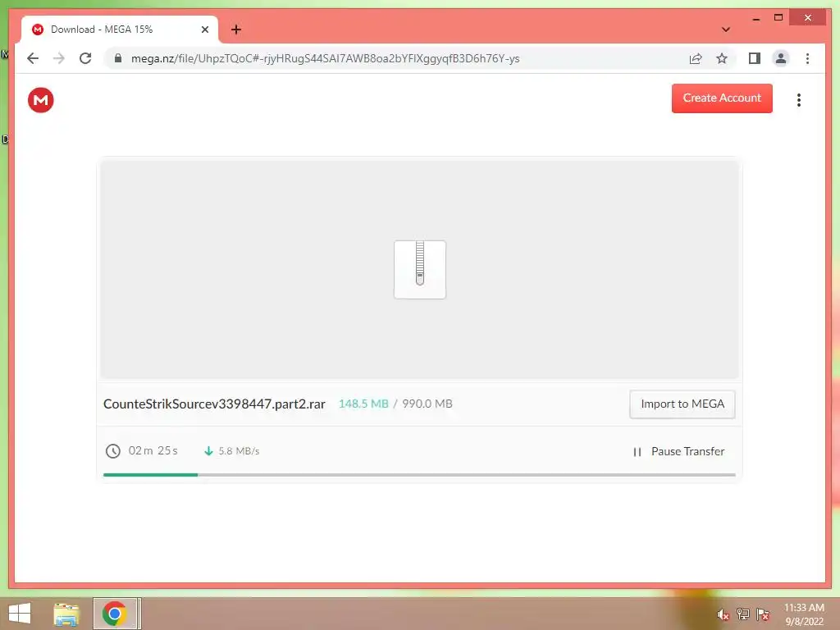The height and width of the screenshot is (630, 840).
Task: Click the Create Account button
Action: tap(722, 98)
